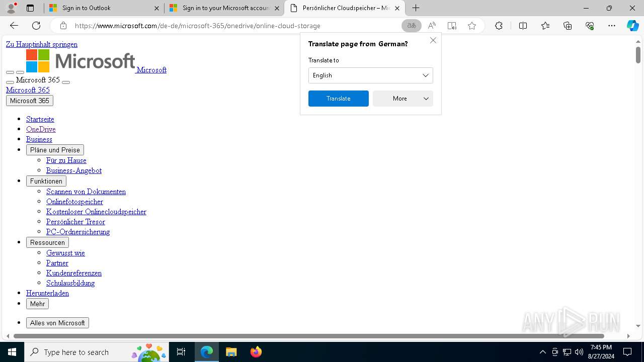Screen dimensions: 644x362
Task: Click the taskbar search box
Action: click(96, 352)
